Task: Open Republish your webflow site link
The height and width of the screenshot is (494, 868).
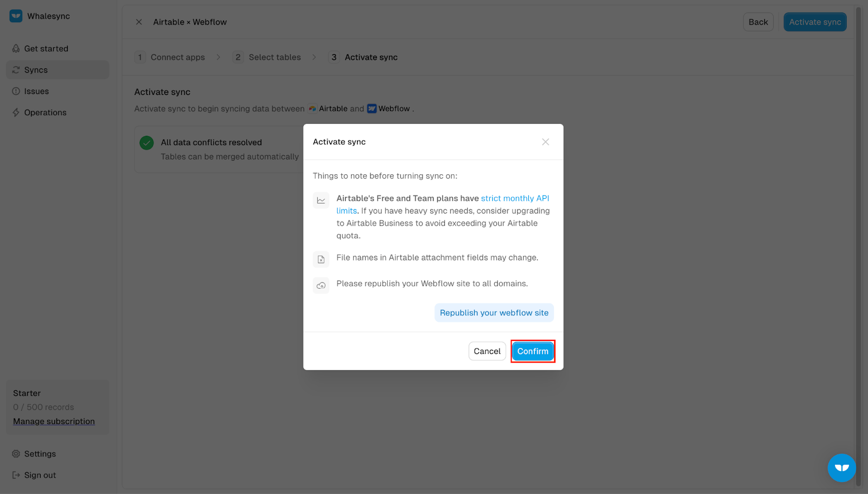Action: (x=494, y=313)
